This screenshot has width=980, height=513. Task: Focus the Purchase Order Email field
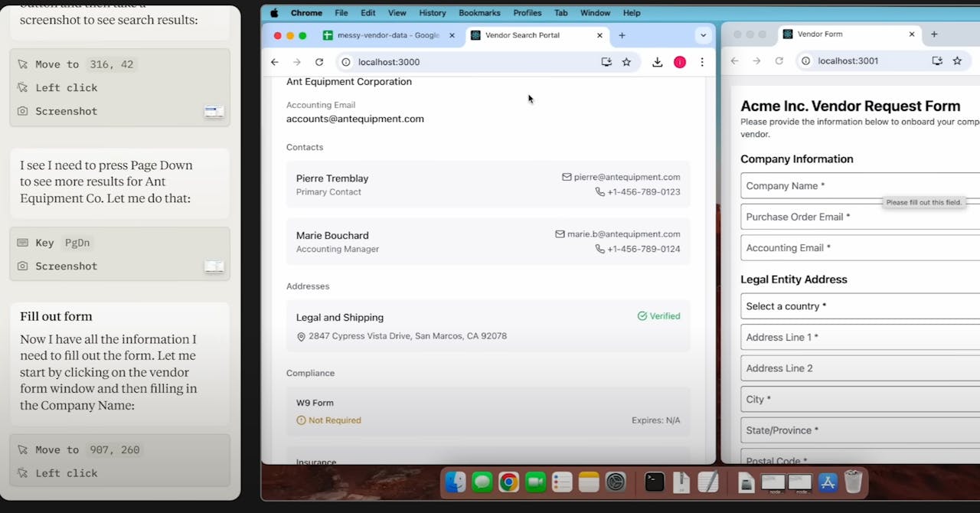860,217
